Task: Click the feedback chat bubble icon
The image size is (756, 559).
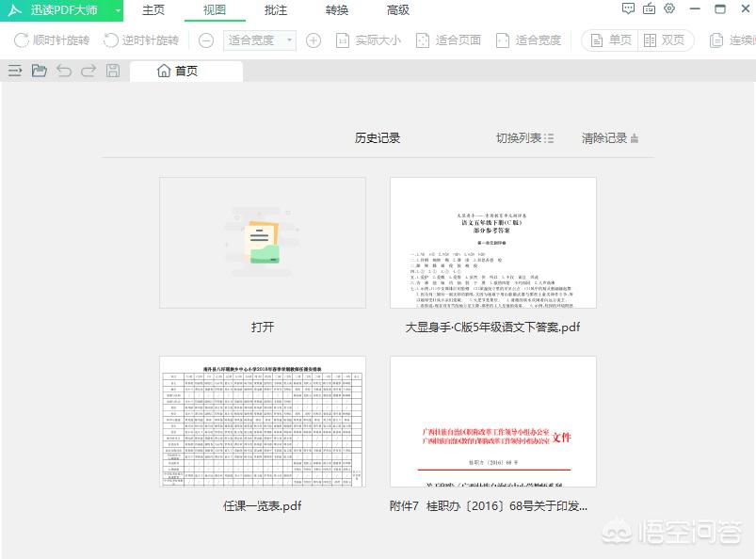Action: (628, 8)
